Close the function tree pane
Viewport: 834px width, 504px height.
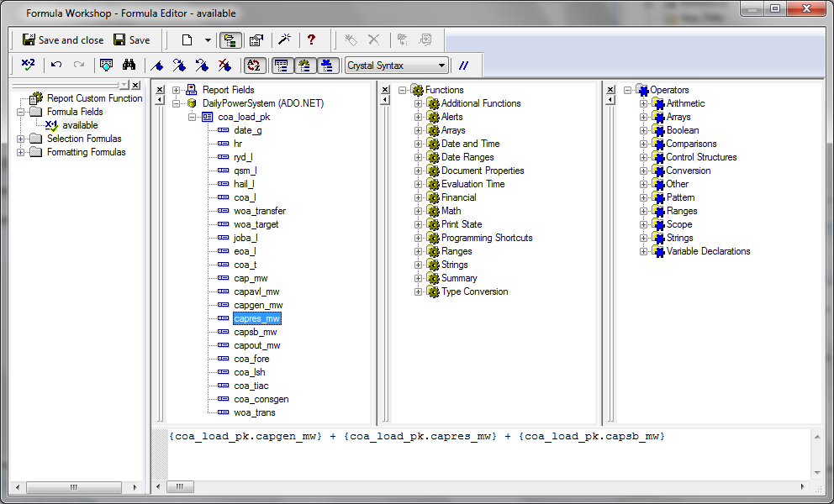(385, 89)
